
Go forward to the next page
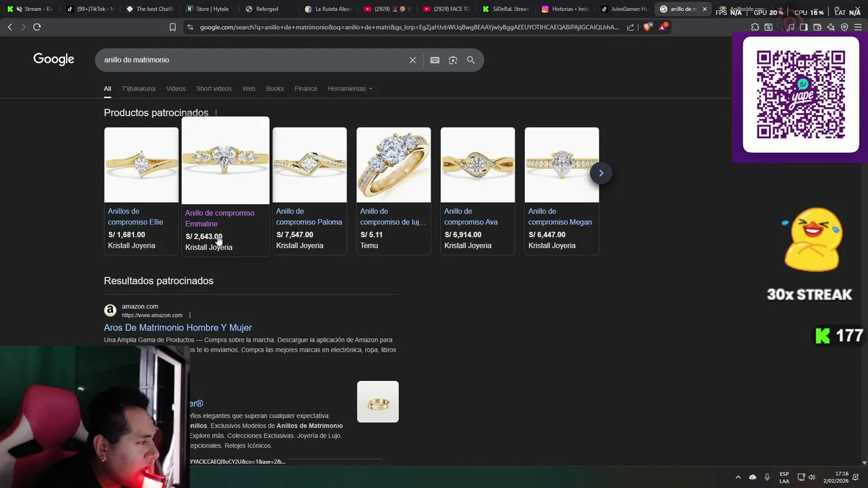23,27
